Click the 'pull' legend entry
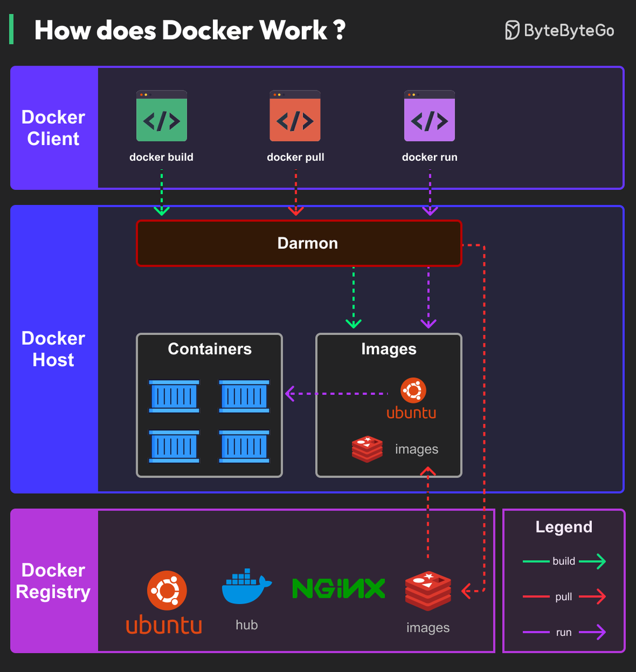636x672 pixels. pos(564,597)
